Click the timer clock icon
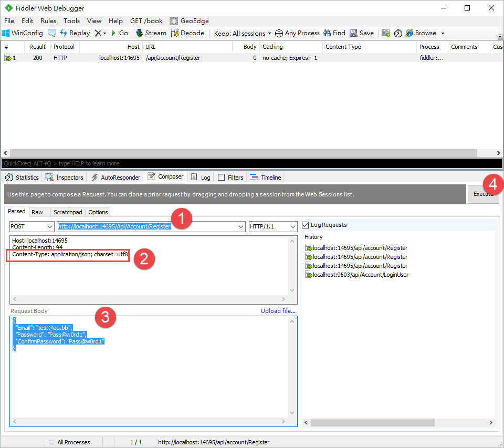 click(398, 33)
